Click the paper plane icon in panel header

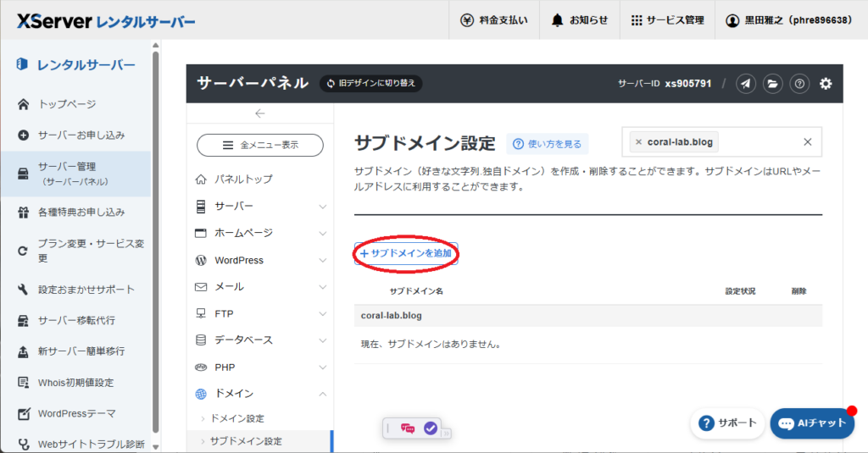(746, 84)
